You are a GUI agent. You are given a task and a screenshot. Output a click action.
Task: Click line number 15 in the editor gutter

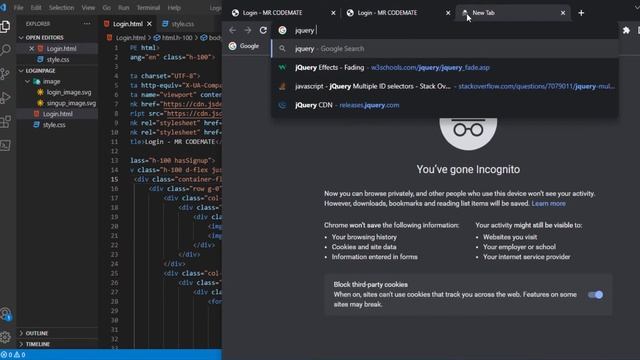[114, 180]
